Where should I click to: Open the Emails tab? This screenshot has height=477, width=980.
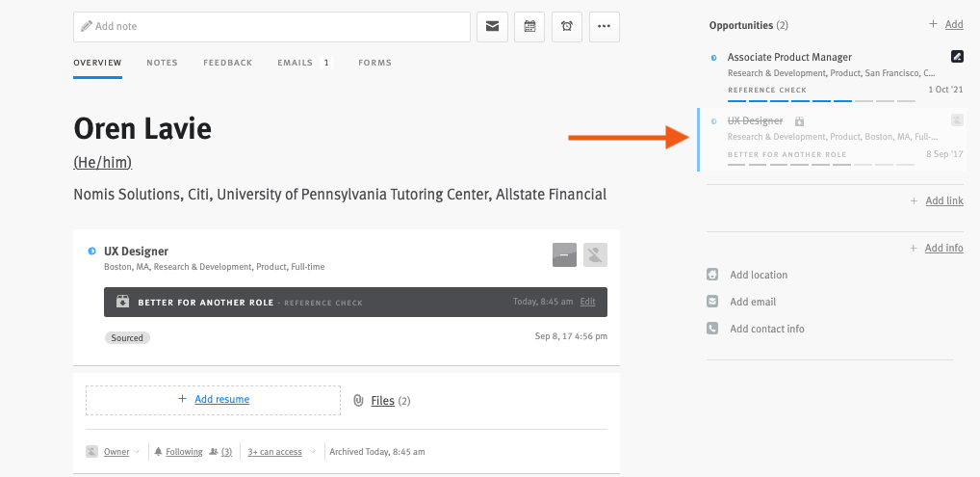pos(295,63)
